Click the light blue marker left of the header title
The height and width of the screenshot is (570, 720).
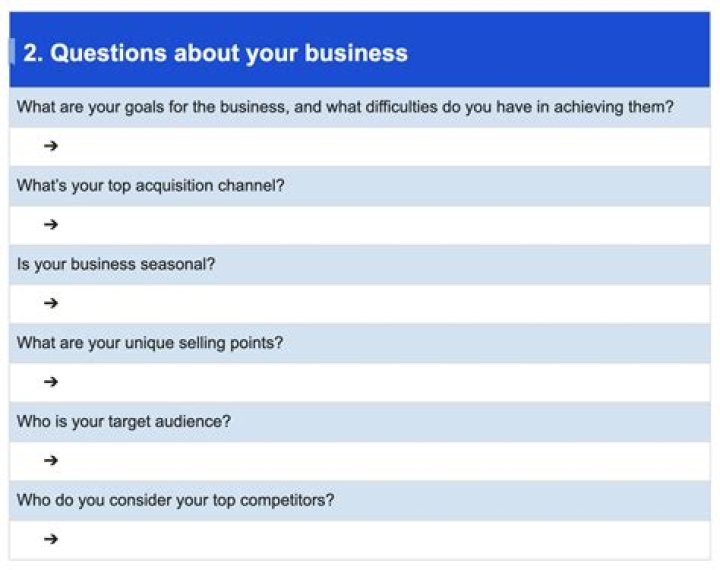[12, 52]
